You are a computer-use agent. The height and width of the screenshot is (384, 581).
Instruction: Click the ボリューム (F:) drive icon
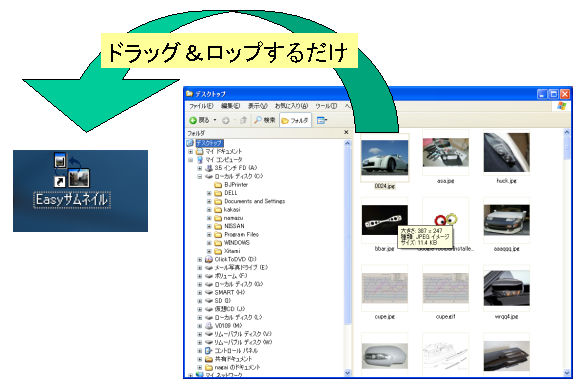[209, 276]
